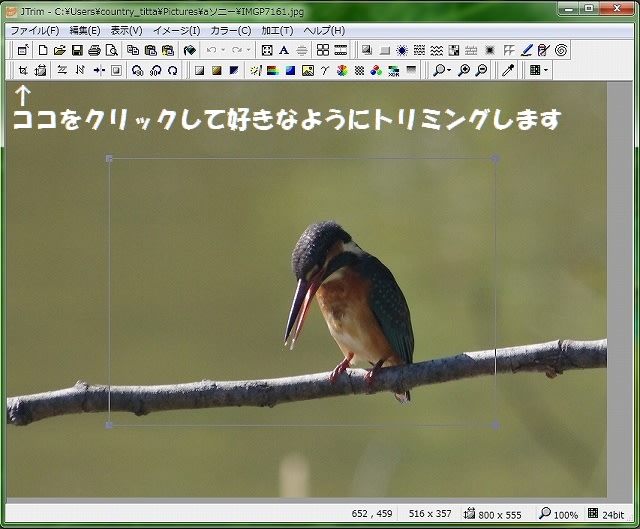Apply the blue felt pen effect icon
The width and height of the screenshot is (640, 529).
[527, 50]
